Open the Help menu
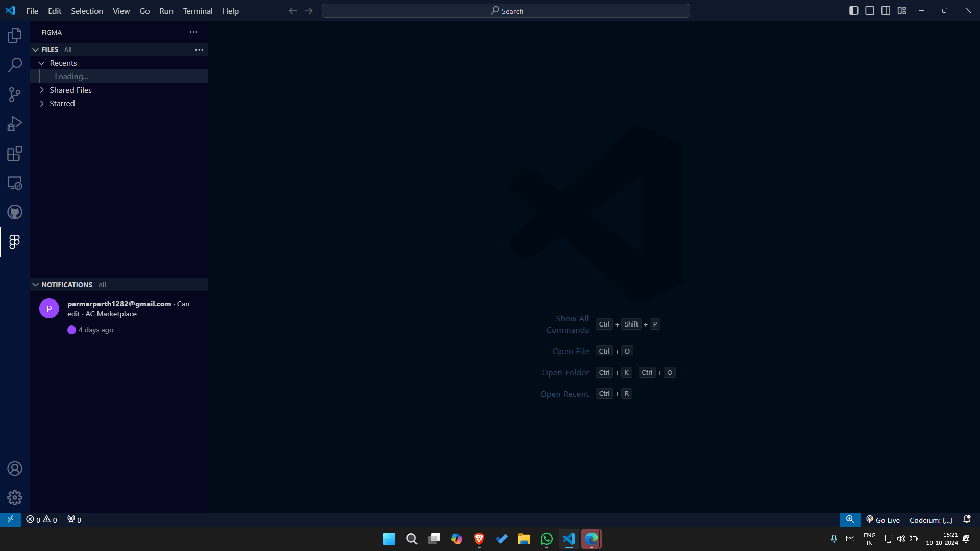 [x=230, y=11]
